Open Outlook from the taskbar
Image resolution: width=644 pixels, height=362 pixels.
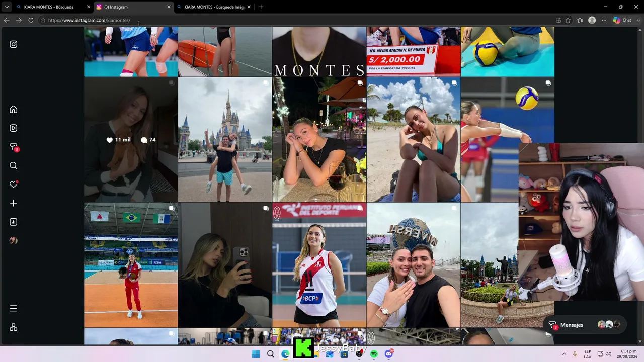pos(330,354)
